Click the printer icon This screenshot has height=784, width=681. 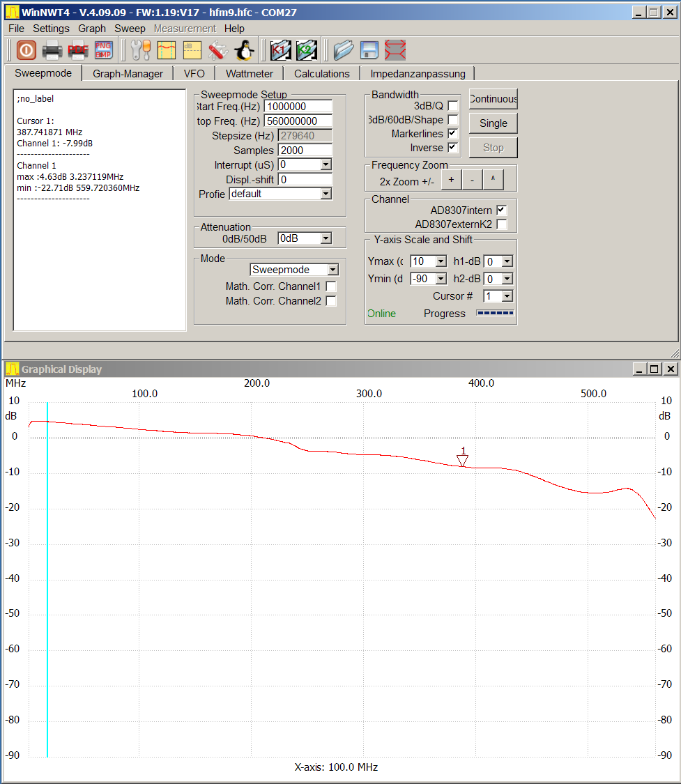tap(52, 50)
